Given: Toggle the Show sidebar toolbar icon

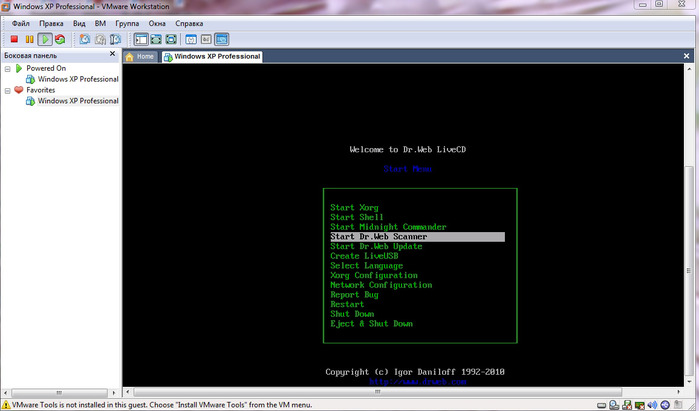Looking at the screenshot, I should tap(141, 39).
